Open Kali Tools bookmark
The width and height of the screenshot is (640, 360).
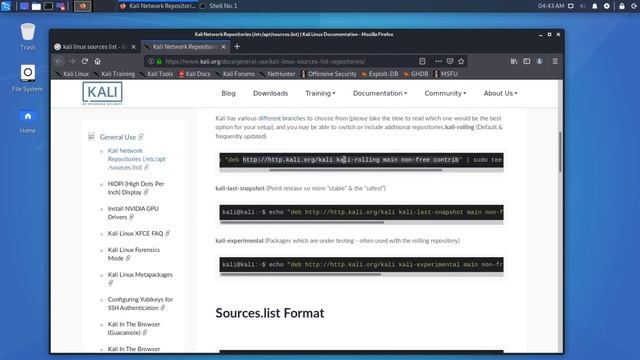coord(156,74)
